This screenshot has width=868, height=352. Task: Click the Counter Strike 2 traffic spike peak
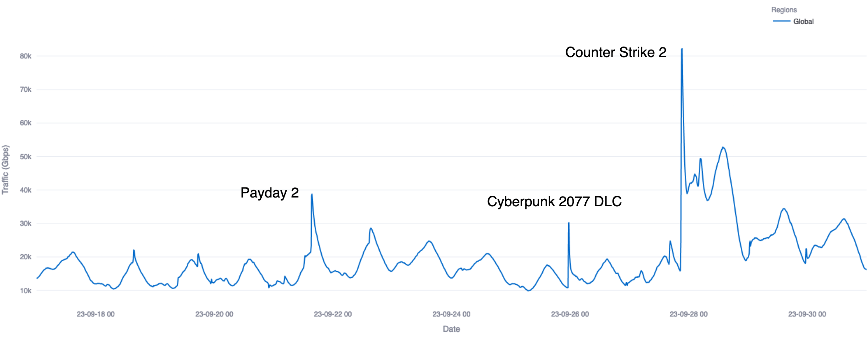point(682,49)
